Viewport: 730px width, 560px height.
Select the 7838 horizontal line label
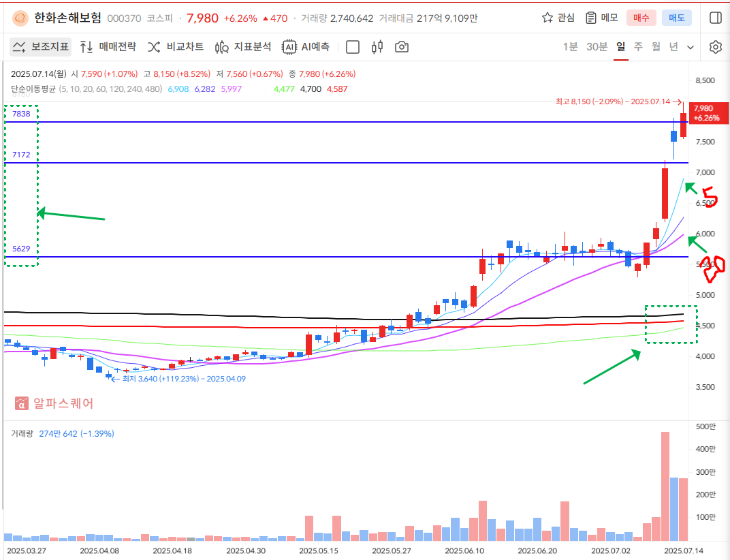pos(21,114)
